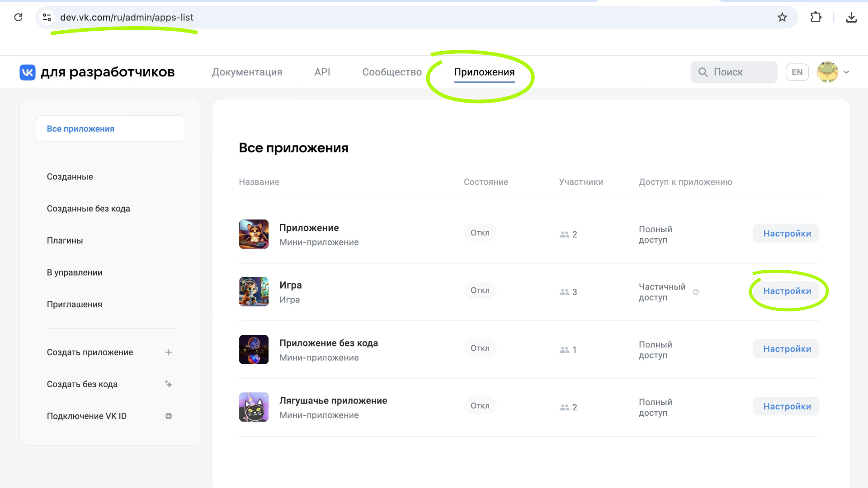The image size is (868, 488).
Task: Open the Приложение без кода thumbnail
Action: [x=254, y=349]
